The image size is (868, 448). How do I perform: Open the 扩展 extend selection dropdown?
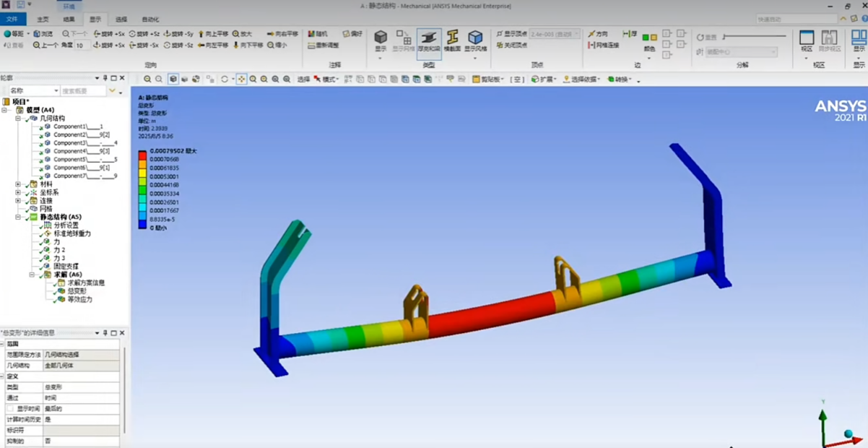(544, 79)
